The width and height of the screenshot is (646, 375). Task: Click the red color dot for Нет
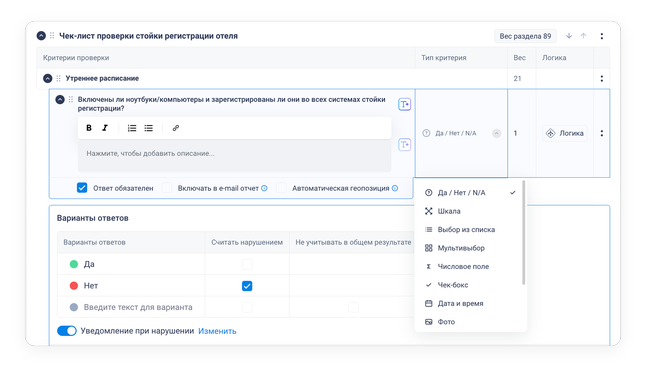(74, 286)
